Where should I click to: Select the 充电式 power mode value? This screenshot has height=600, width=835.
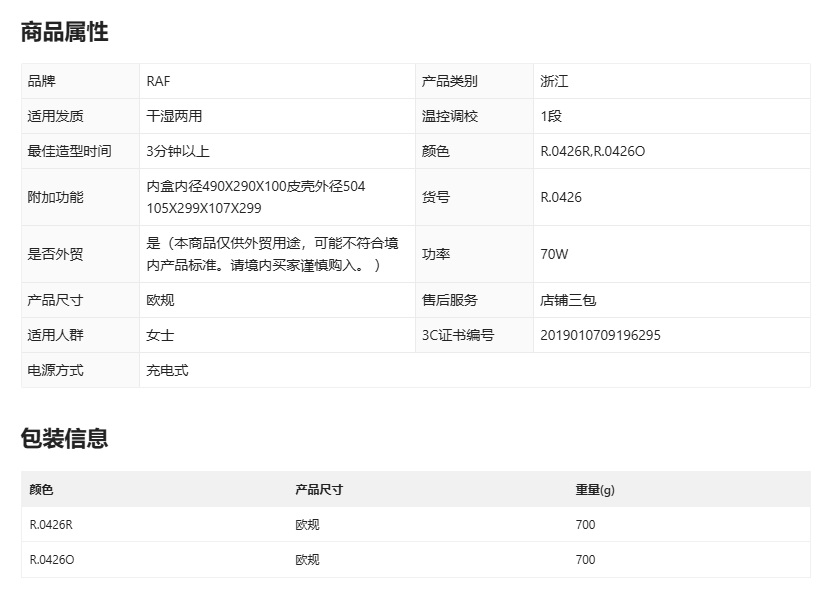click(167, 370)
